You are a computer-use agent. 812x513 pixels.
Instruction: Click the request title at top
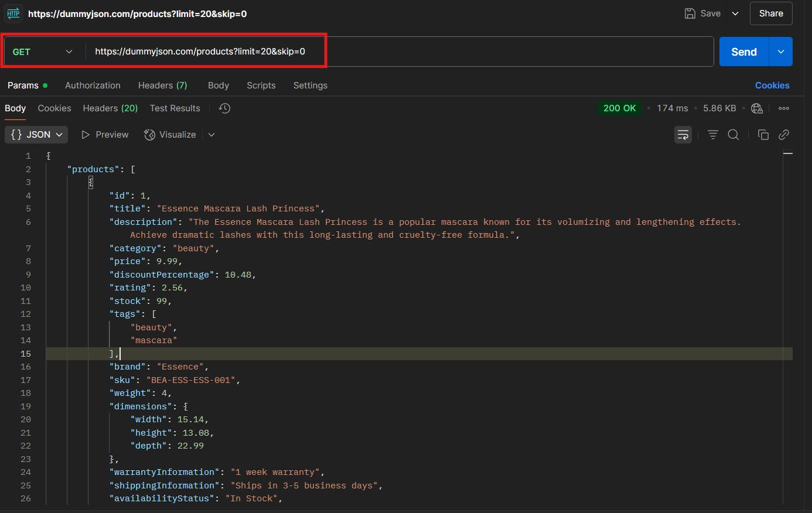point(137,13)
